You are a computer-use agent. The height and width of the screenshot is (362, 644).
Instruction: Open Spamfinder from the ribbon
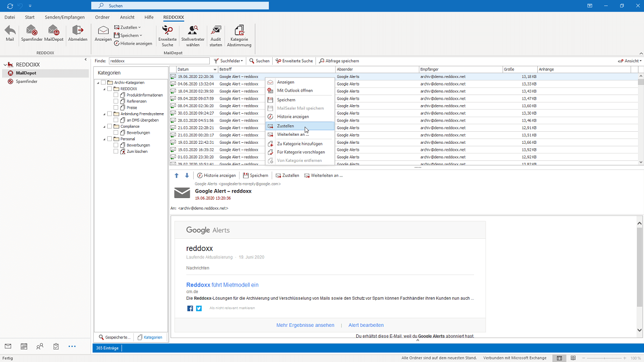point(32,34)
